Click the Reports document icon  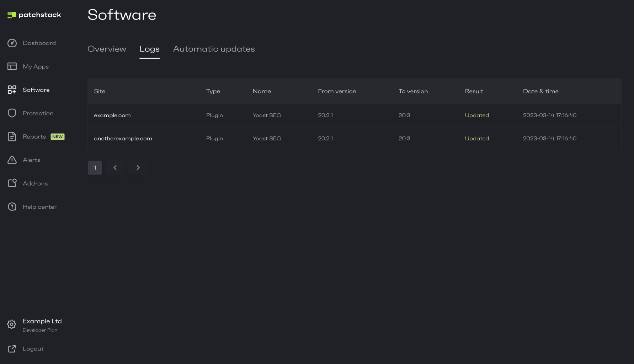pyautogui.click(x=12, y=136)
